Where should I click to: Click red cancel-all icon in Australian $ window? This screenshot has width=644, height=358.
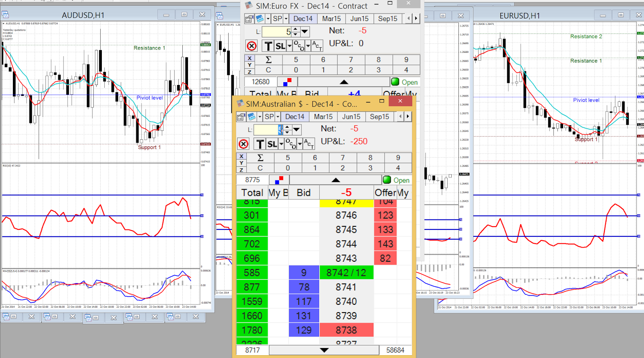(x=244, y=144)
